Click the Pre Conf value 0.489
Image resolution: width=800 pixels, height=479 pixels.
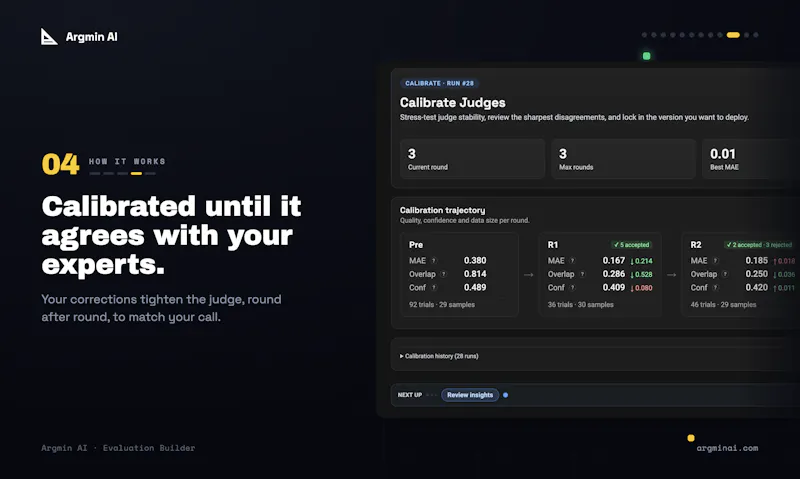coord(475,288)
